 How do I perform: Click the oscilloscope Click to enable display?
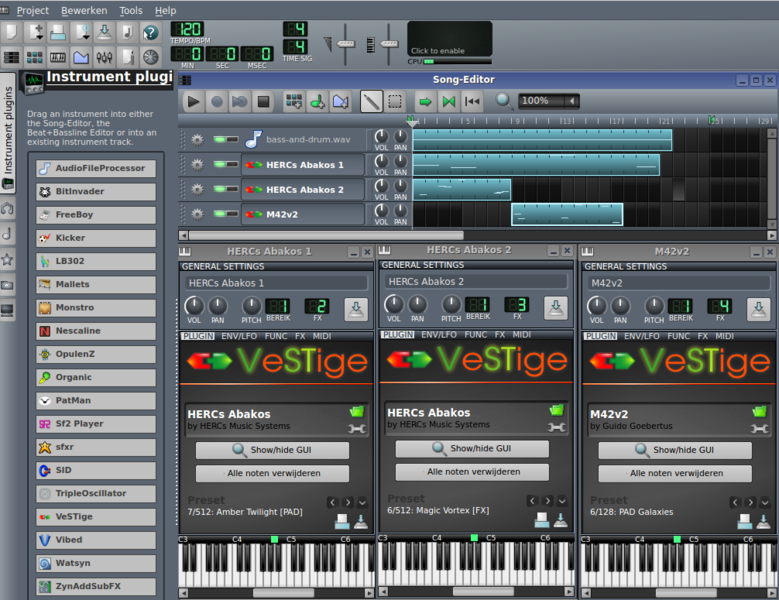tap(450, 39)
